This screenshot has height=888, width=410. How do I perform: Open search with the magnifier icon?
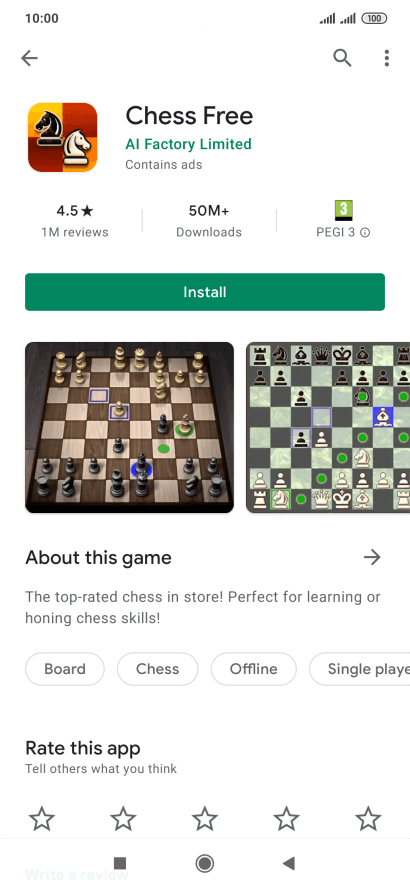pos(342,58)
